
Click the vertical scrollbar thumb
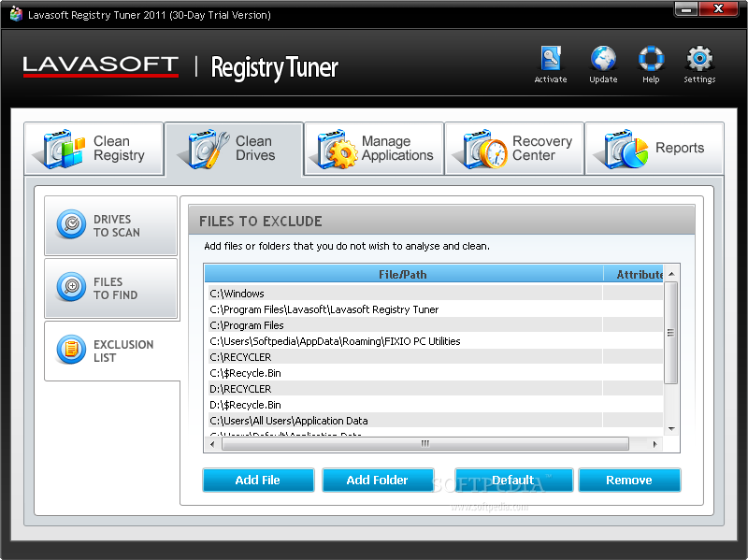pyautogui.click(x=670, y=333)
